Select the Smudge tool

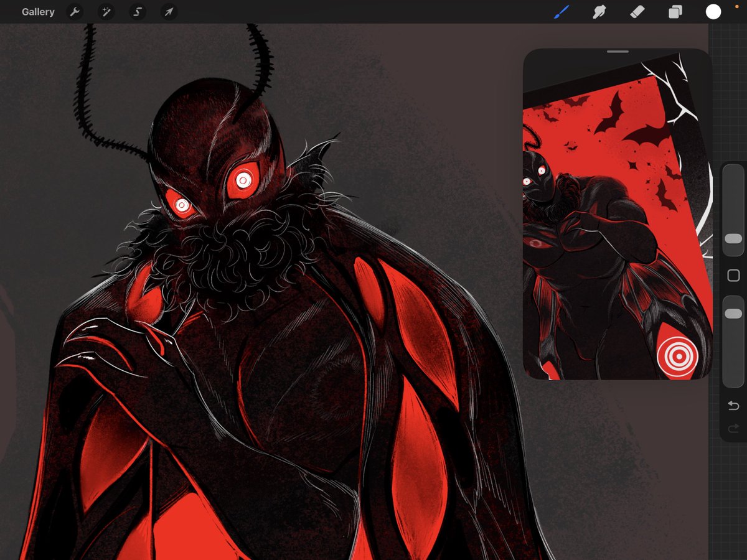(599, 12)
